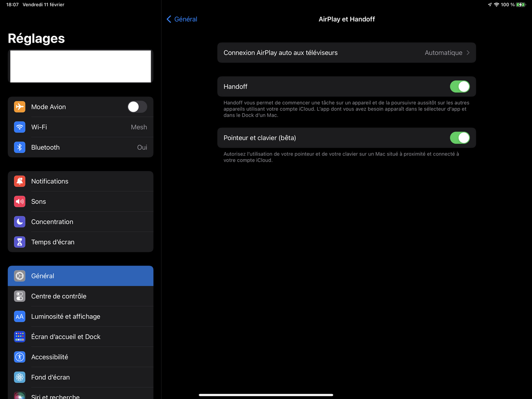
Task: Tap the Vendredi 11 février date
Action: (43, 4)
